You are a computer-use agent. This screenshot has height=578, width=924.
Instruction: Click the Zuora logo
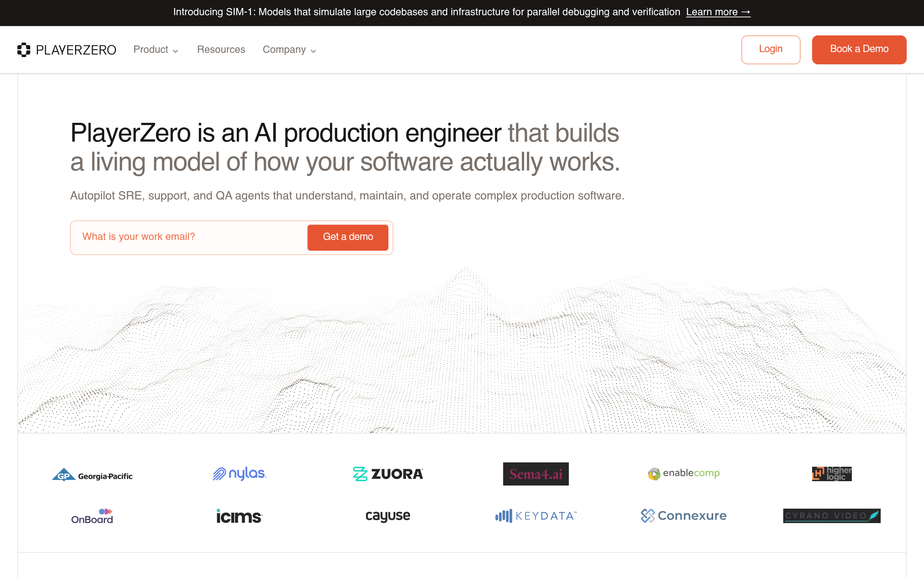[x=388, y=474]
